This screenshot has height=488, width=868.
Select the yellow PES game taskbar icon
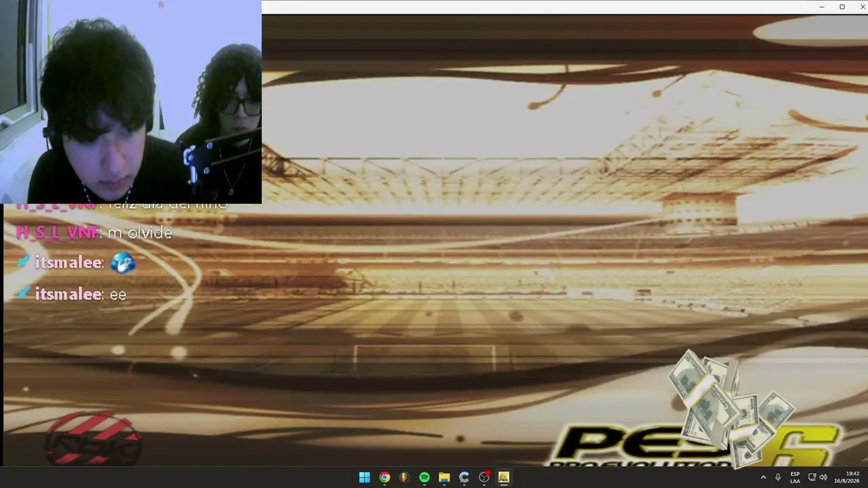(x=504, y=477)
